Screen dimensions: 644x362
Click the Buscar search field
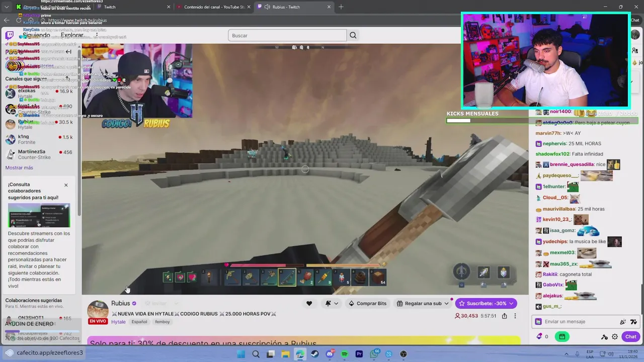pos(287,35)
